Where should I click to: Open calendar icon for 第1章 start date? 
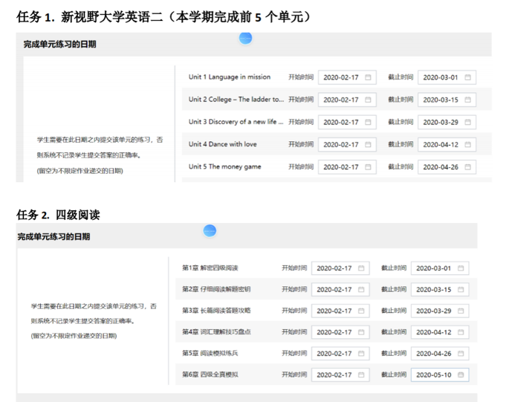coord(362,268)
